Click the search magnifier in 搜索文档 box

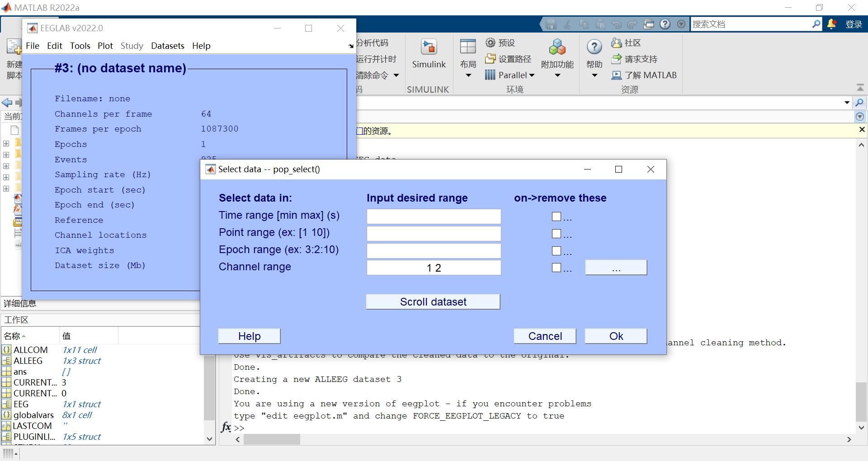coord(816,24)
